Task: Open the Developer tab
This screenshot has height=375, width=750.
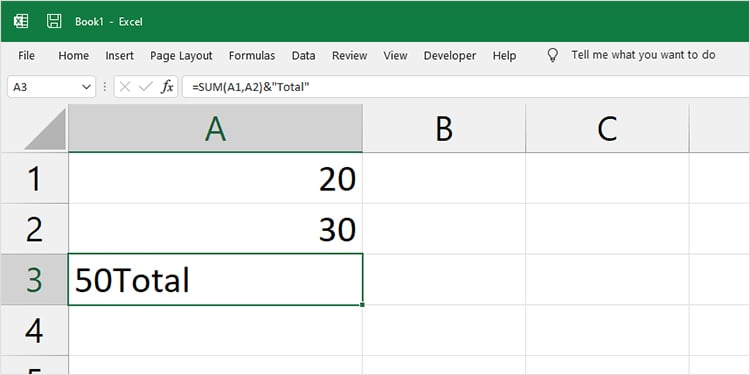Action: [x=450, y=55]
